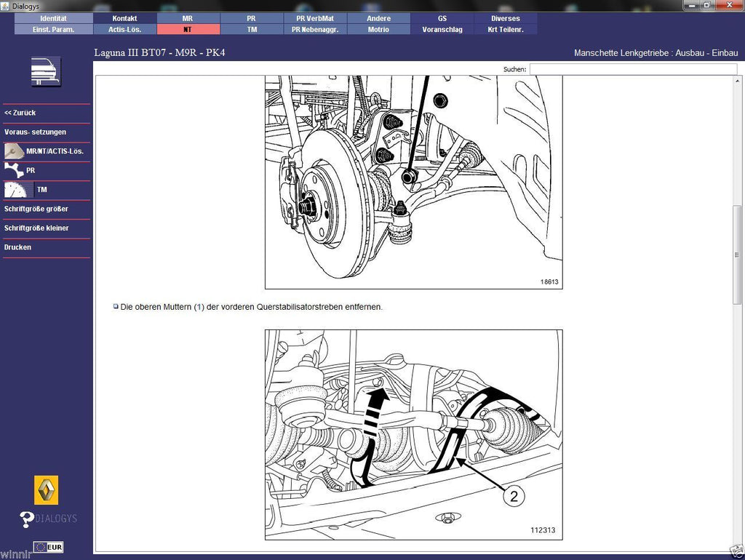This screenshot has height=560, width=745.
Task: Switch to the top menu TM tab
Action: (251, 29)
